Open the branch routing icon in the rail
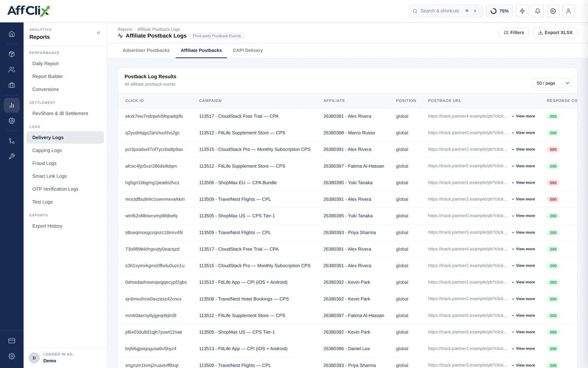588x368 pixels. click(x=12, y=141)
